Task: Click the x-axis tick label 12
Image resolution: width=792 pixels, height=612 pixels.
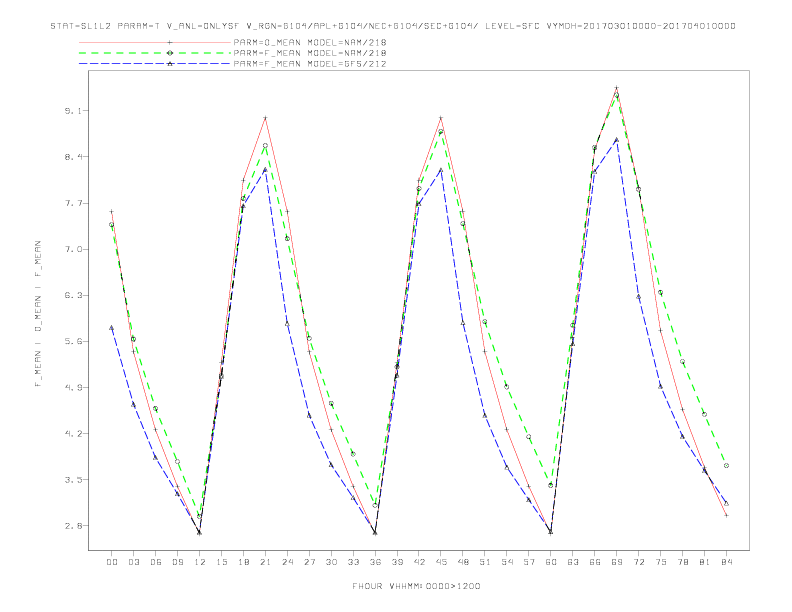Action: 200,562
